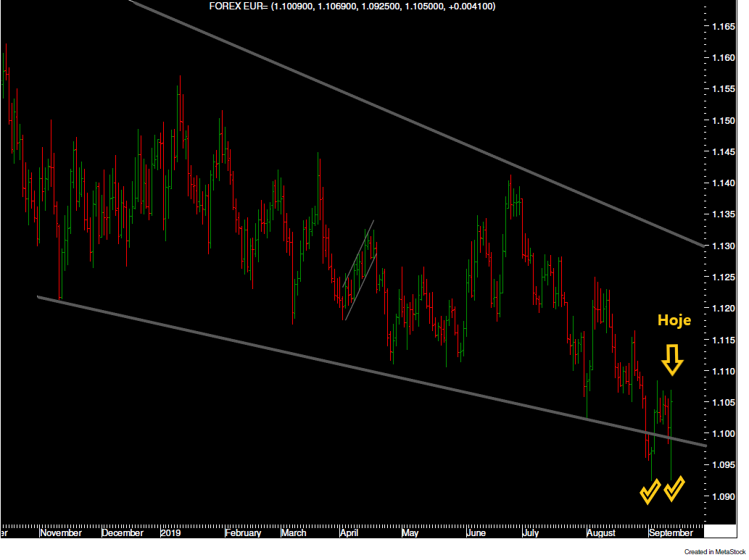
Task: Select the April label on time axis
Action: [x=349, y=532]
